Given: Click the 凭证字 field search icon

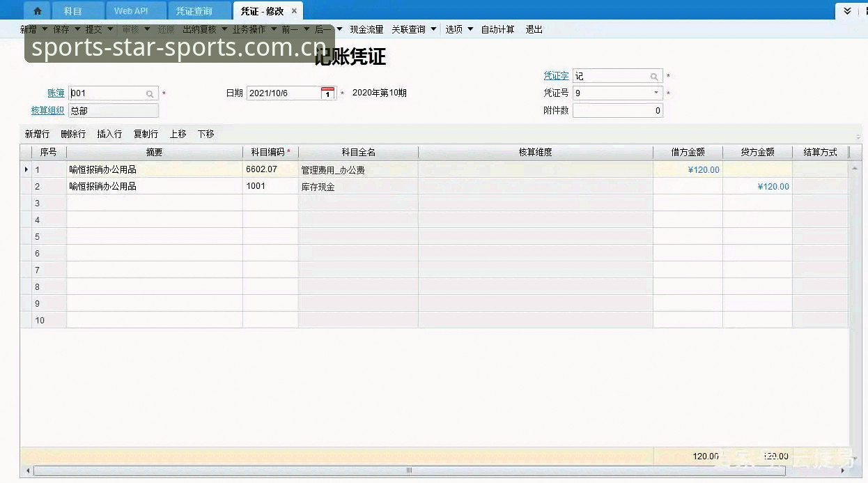Looking at the screenshot, I should point(654,77).
